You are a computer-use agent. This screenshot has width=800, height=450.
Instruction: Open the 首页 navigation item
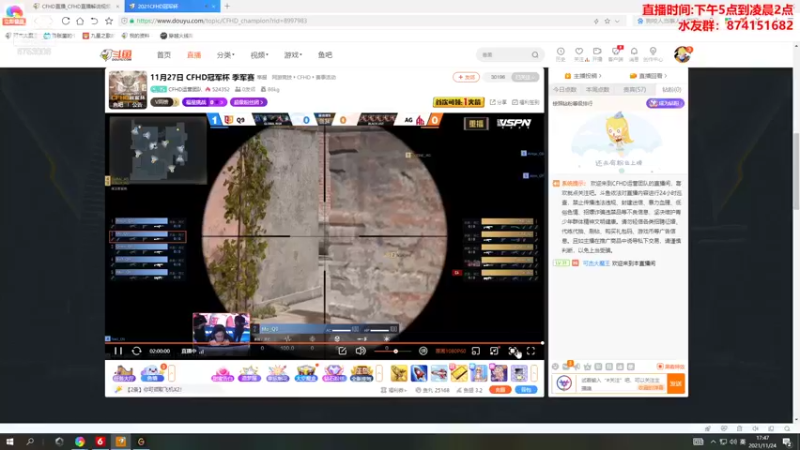pos(164,55)
